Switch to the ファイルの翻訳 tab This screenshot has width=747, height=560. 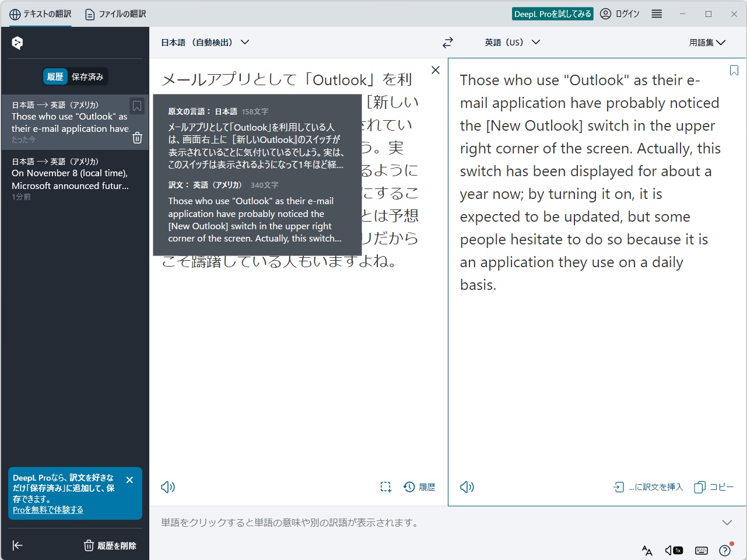[114, 13]
